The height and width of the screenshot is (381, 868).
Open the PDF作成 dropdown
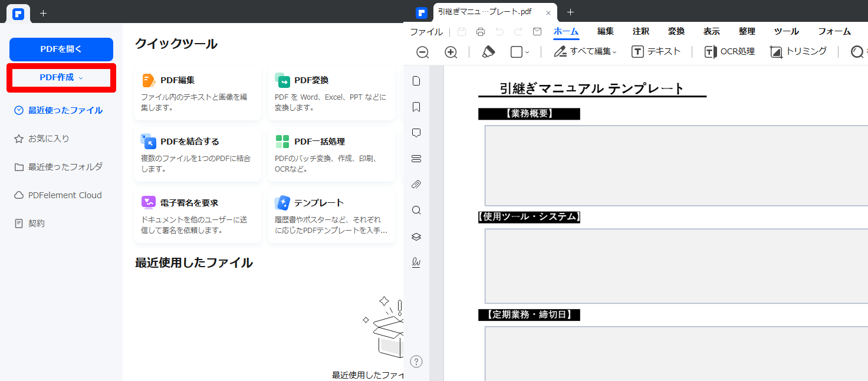click(x=61, y=77)
